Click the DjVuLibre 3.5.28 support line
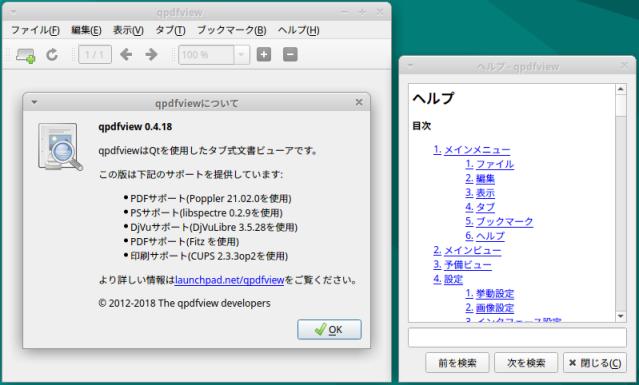The image size is (639, 385). [214, 227]
